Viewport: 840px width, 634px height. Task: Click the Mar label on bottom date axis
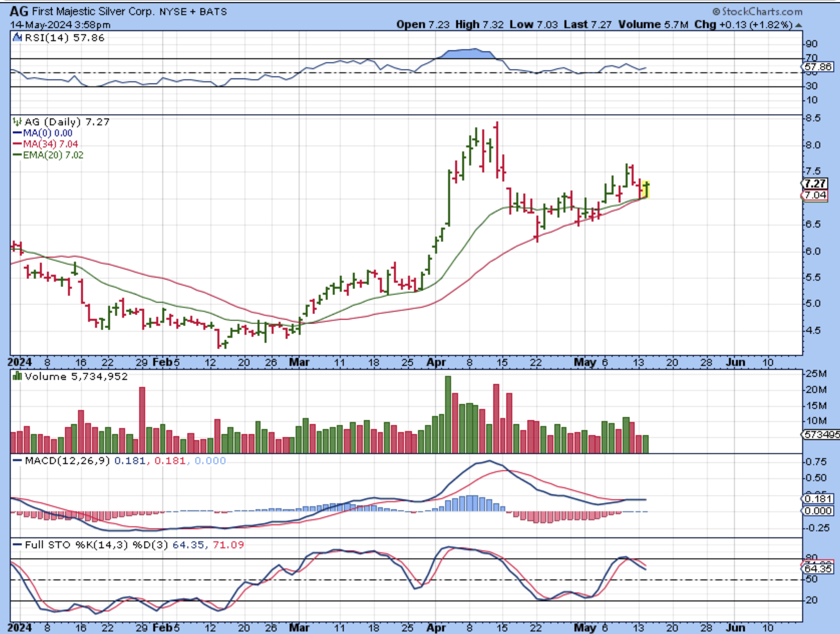(x=299, y=627)
